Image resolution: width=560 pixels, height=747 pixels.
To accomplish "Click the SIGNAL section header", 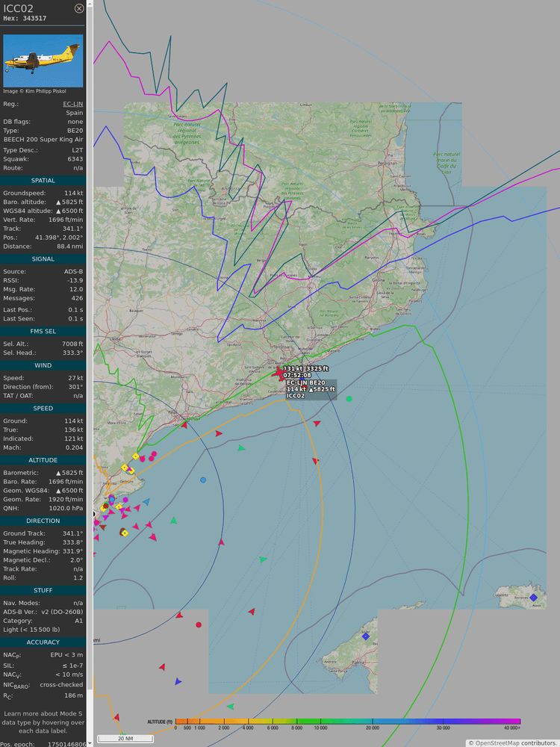I will click(x=43, y=258).
